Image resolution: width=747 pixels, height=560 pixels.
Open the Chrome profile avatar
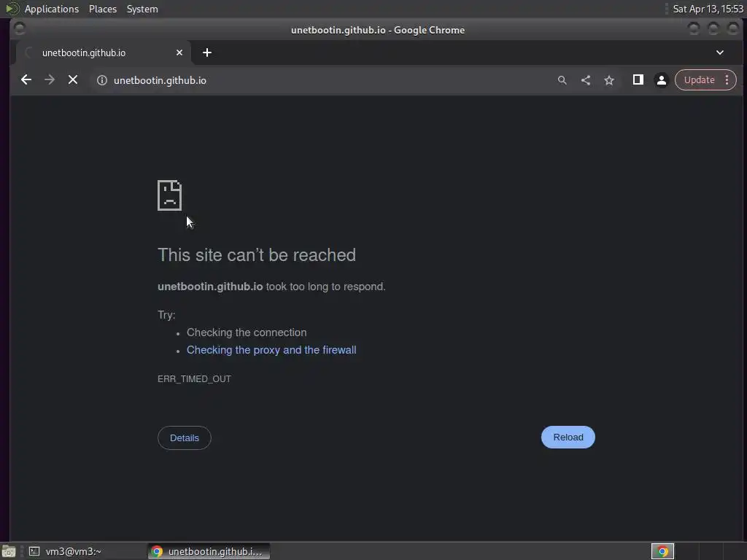coord(661,80)
